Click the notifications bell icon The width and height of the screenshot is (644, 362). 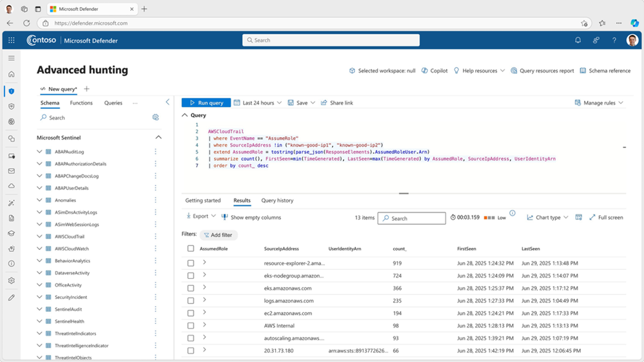point(578,40)
